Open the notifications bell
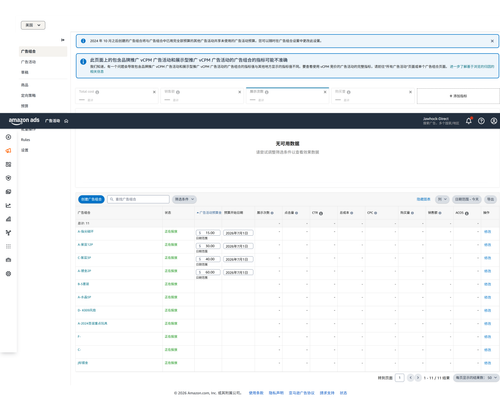Screen dimensions: 500x401 469,121
